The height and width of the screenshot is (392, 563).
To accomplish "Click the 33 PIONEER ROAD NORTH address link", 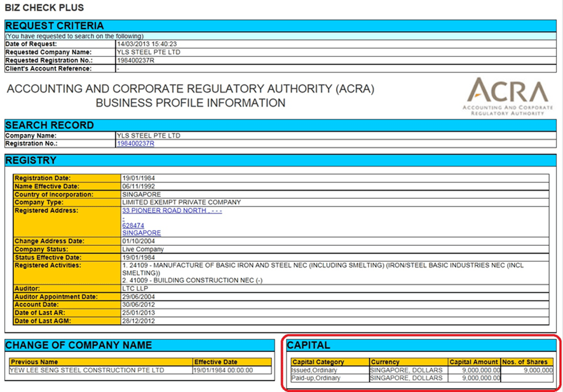I will [172, 211].
